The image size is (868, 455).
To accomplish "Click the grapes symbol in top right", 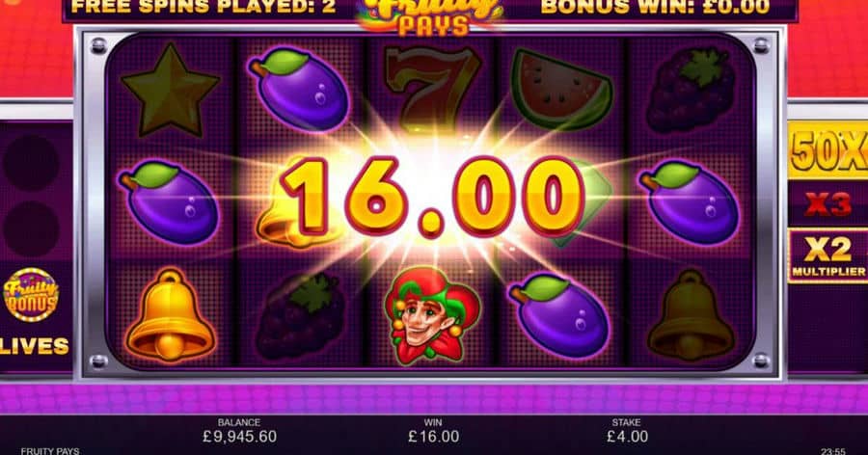I will pyautogui.click(x=691, y=91).
